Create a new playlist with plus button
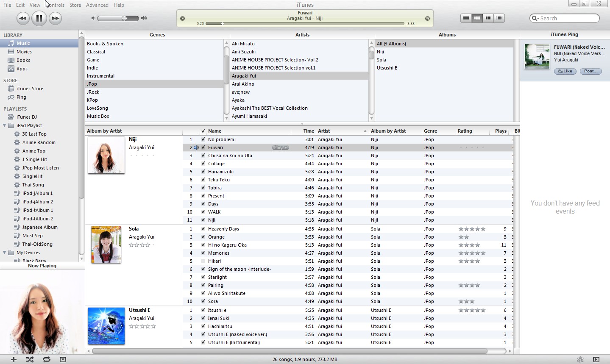This screenshot has width=610, height=364. [x=14, y=359]
